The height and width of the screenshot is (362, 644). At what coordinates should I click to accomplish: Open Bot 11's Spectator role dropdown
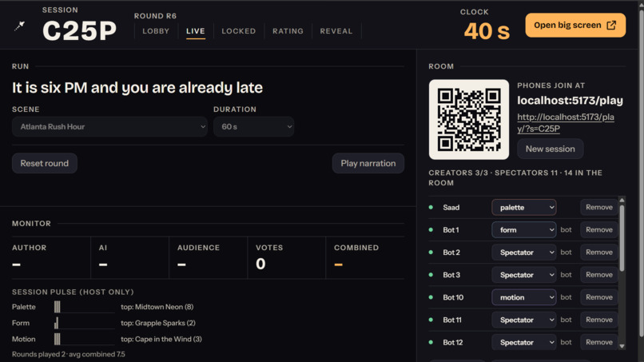tap(524, 320)
